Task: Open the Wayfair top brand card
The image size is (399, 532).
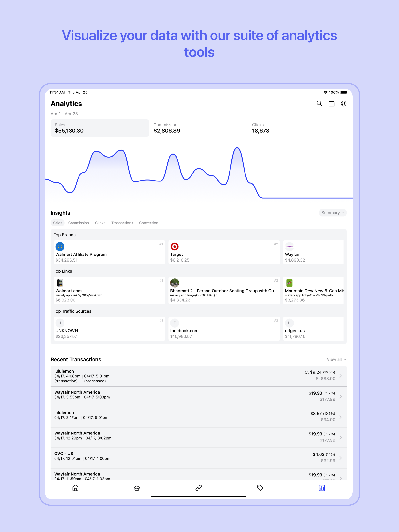Action: click(313, 252)
